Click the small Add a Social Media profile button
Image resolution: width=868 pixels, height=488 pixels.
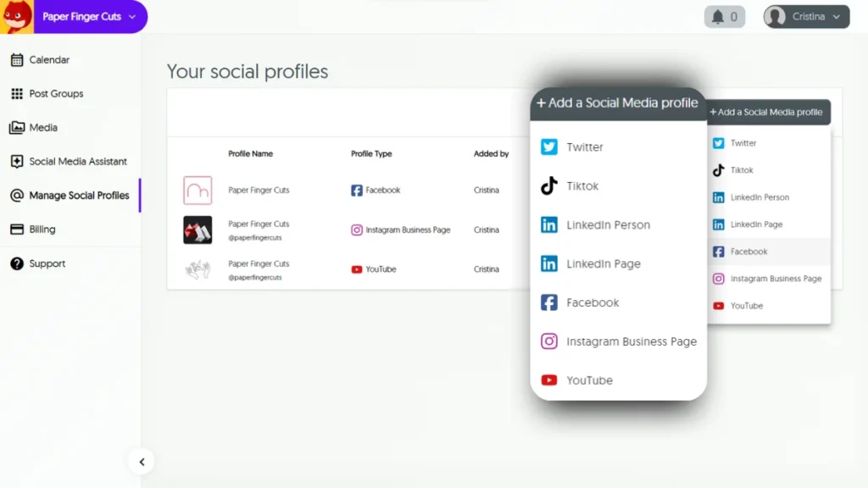pyautogui.click(x=766, y=112)
